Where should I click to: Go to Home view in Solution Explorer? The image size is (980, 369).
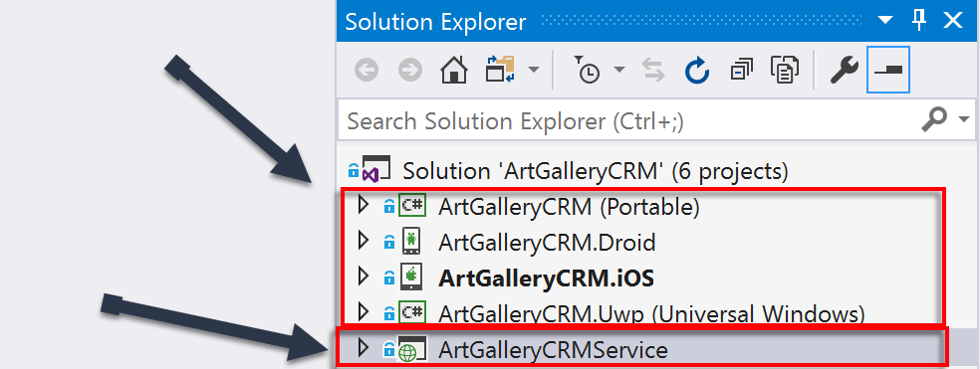click(x=454, y=70)
